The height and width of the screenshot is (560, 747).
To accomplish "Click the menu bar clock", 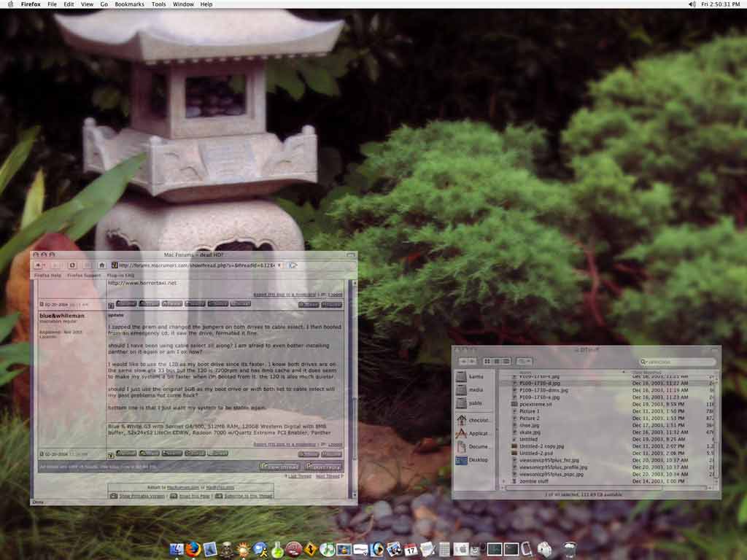I will (720, 4).
